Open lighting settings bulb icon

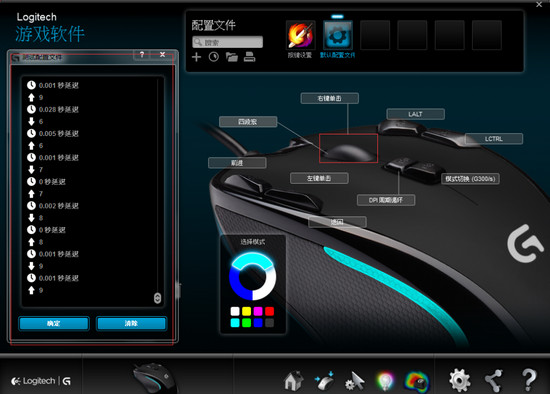coord(385,381)
